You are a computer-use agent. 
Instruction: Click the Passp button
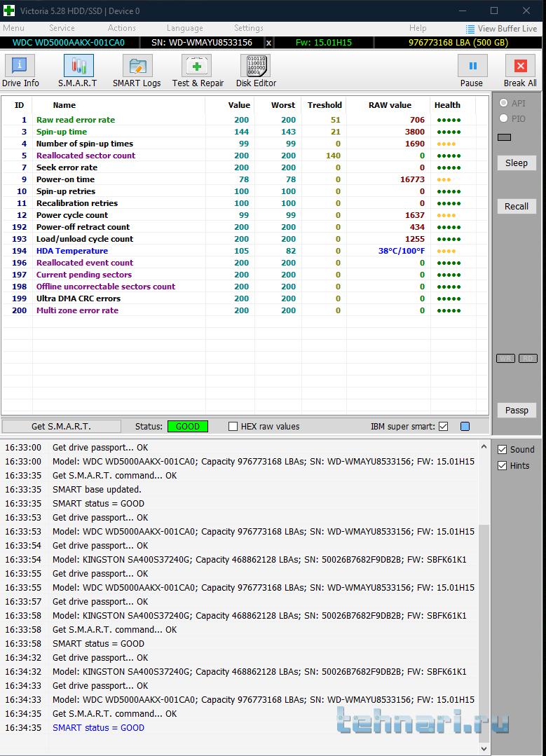516,411
